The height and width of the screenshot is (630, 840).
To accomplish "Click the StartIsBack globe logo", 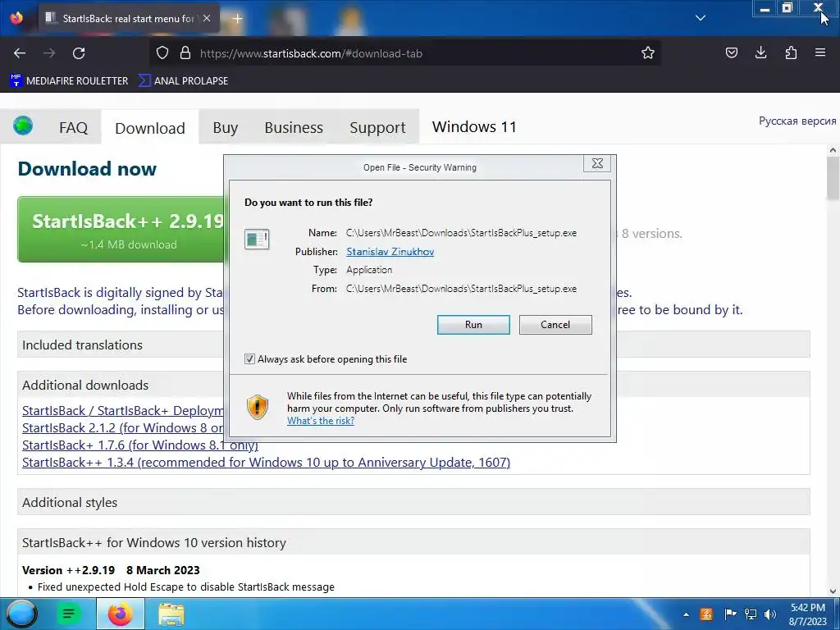I will [x=23, y=126].
